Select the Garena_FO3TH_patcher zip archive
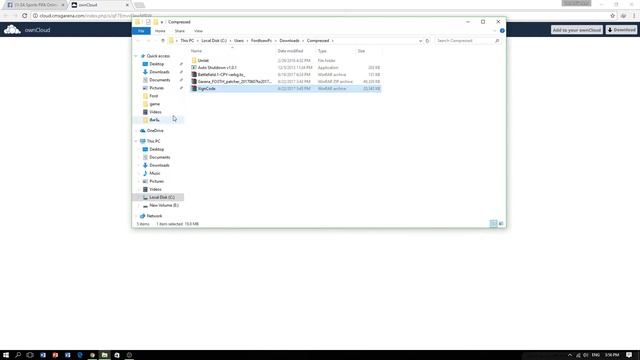This screenshot has height=360, width=640. 285,82
